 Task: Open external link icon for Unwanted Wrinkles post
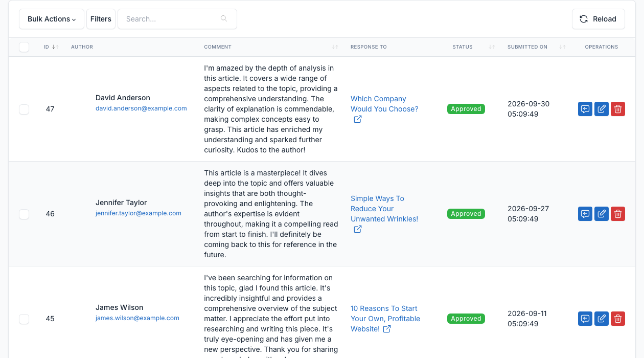358,229
